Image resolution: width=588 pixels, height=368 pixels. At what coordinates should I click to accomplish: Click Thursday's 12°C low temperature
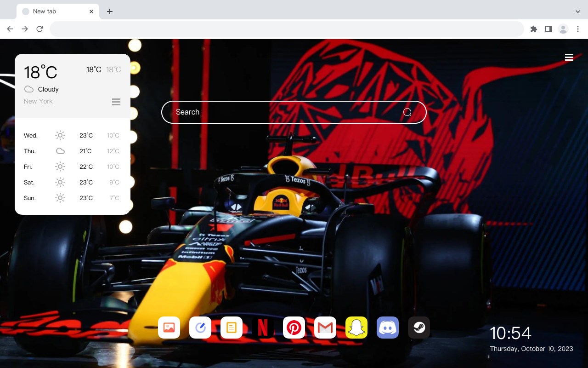(x=113, y=151)
